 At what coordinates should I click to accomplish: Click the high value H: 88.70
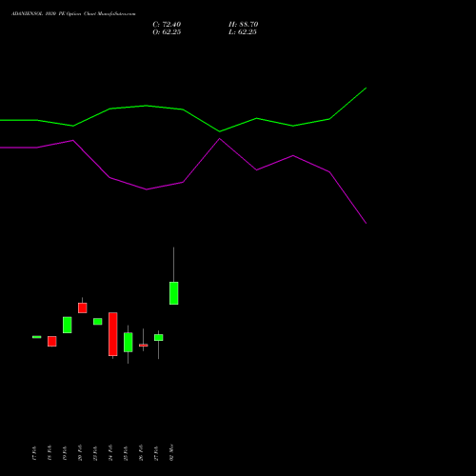tap(243, 25)
